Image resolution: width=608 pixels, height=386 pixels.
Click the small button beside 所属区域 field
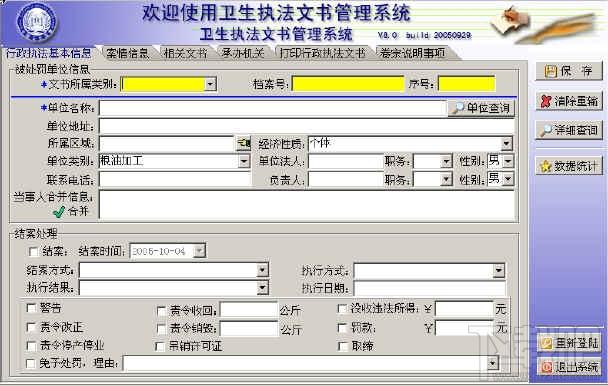click(244, 144)
